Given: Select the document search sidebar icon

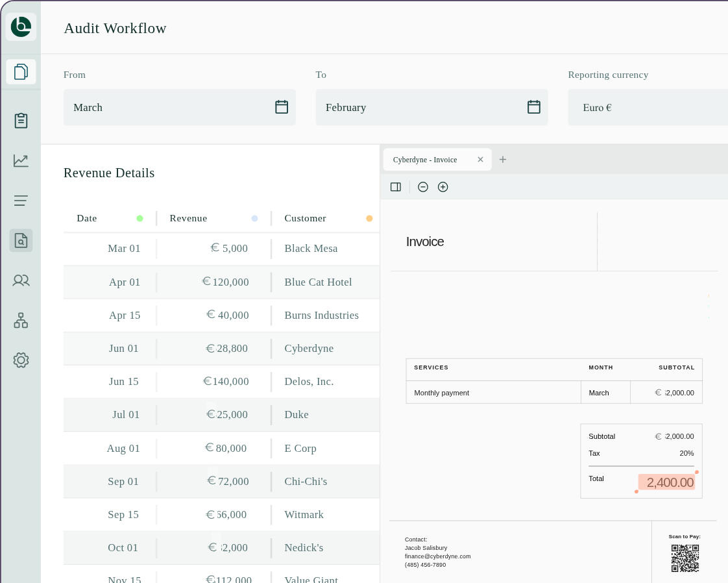Looking at the screenshot, I should tap(21, 240).
